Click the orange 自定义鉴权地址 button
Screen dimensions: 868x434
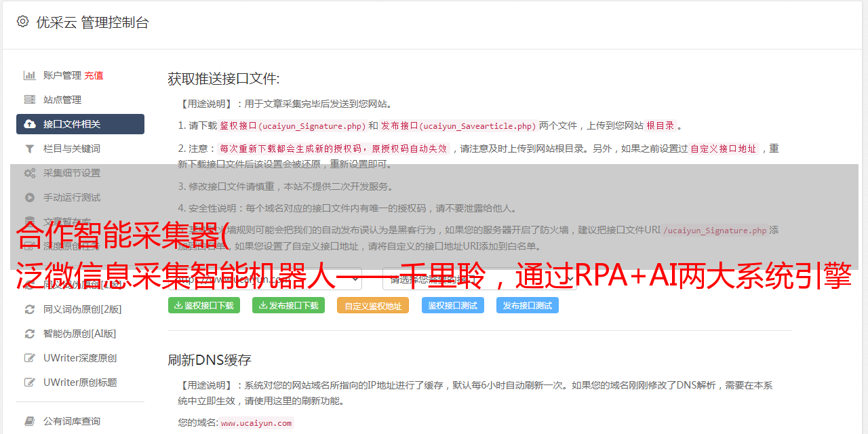(373, 305)
